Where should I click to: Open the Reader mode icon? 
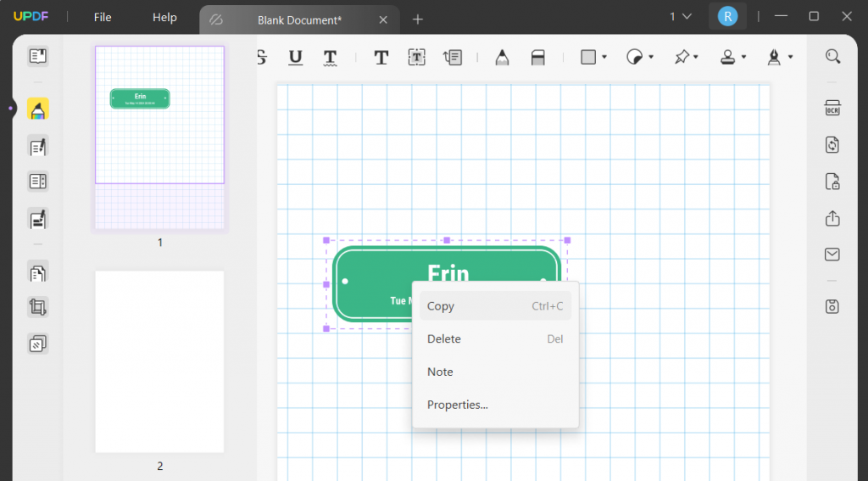[37, 57]
